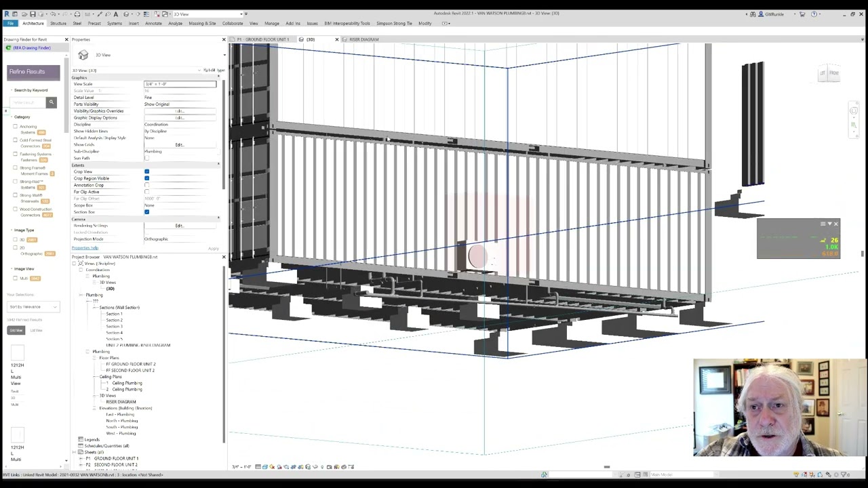The height and width of the screenshot is (488, 868).
Task: Click the Print icon in Quick Access toolbar
Action: pyautogui.click(x=77, y=14)
